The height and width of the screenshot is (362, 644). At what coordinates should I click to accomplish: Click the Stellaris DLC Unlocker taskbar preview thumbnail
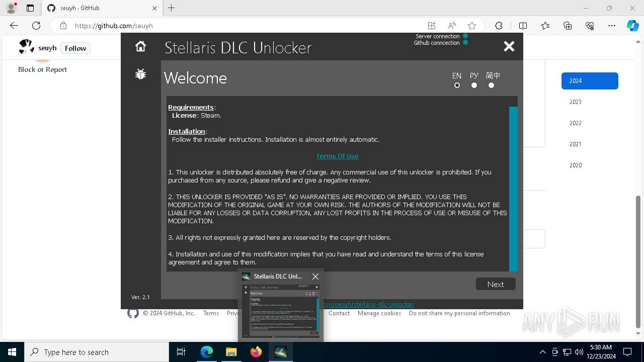tap(280, 311)
